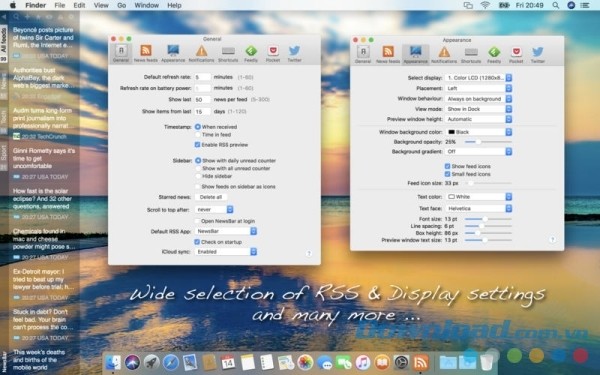Open the File menu
600x375 pixels.
pos(60,5)
